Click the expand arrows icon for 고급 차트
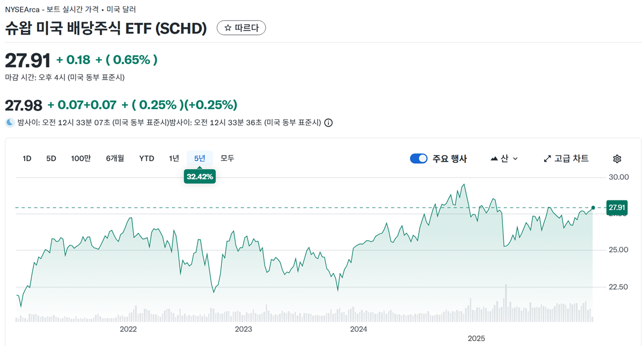Image resolution: width=644 pixels, height=346 pixels. [x=547, y=158]
